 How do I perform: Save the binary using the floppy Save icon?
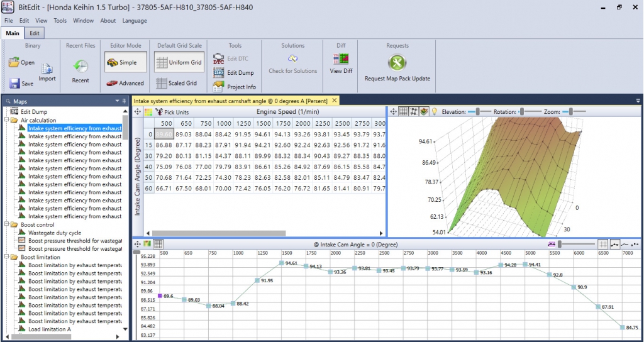(x=15, y=84)
